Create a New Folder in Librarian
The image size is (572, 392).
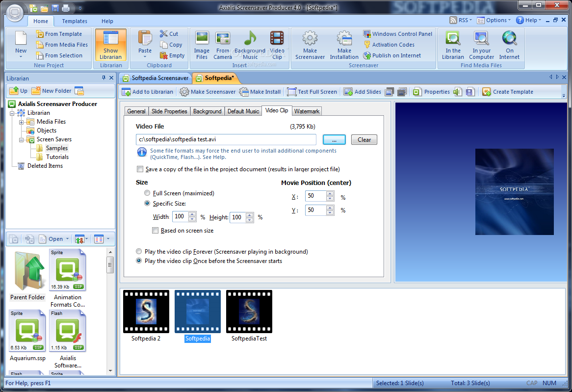pos(52,90)
